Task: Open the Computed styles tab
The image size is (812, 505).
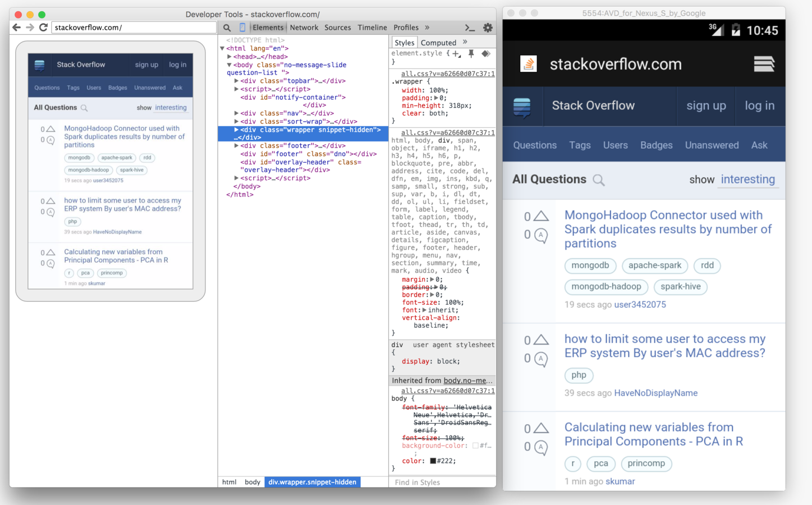Action: tap(438, 43)
